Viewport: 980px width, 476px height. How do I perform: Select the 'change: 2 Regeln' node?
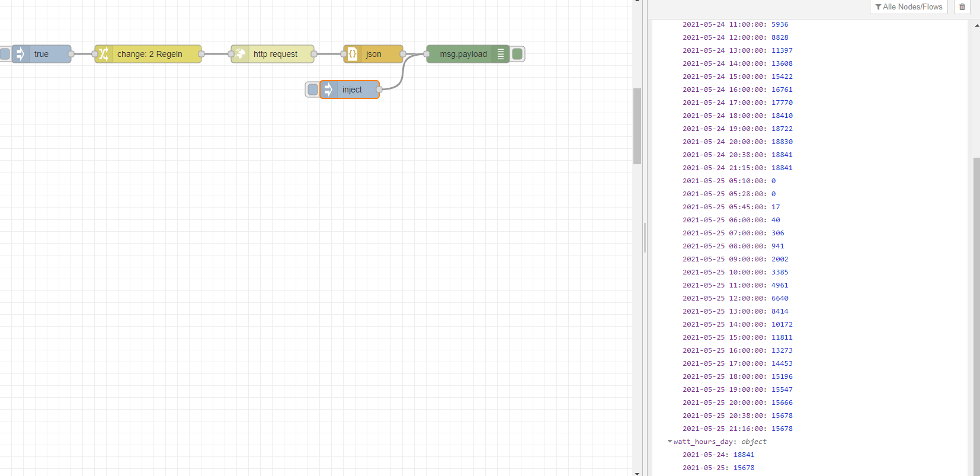[x=148, y=54]
